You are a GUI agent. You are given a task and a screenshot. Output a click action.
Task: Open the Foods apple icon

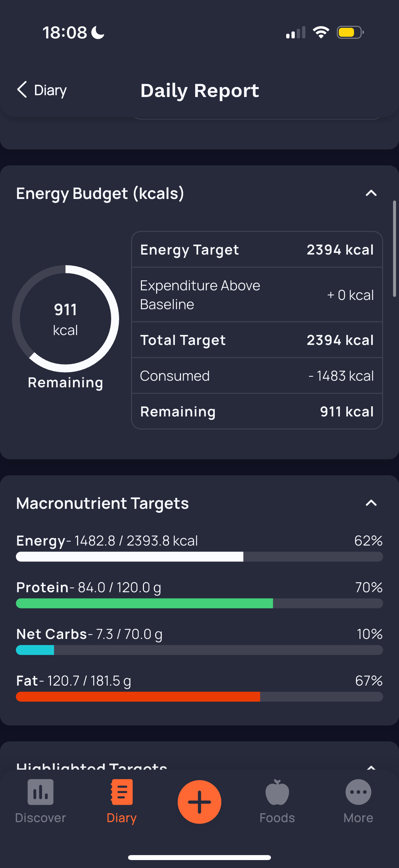[277, 792]
